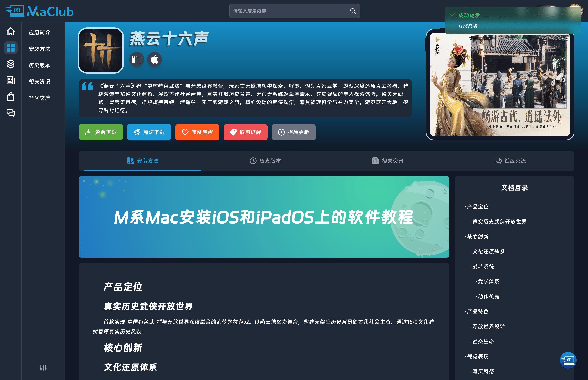Click the home icon in left sidebar
This screenshot has height=380, width=588.
(x=11, y=32)
